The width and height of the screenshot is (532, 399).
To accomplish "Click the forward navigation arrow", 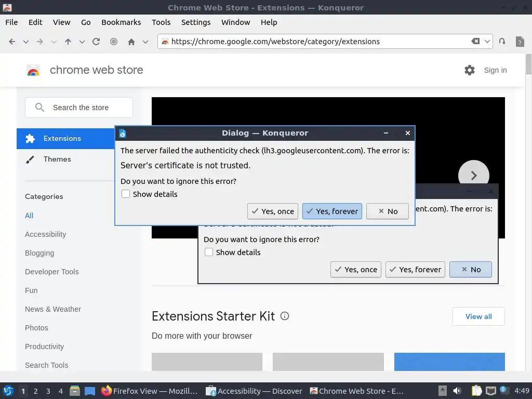I will click(39, 42).
